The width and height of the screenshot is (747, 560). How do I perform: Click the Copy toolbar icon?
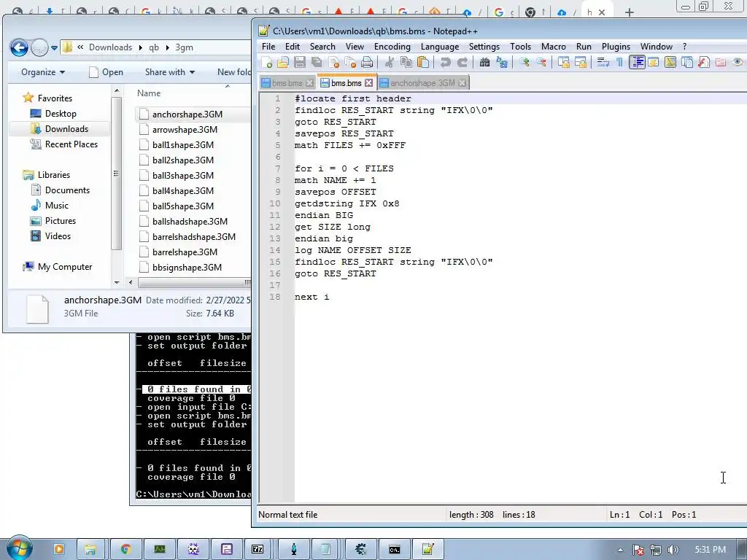(406, 63)
